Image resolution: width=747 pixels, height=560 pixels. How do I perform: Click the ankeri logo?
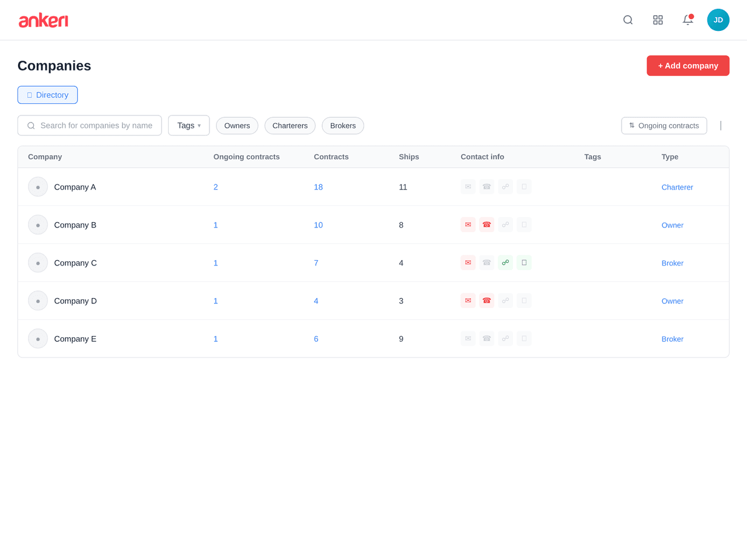pyautogui.click(x=43, y=20)
